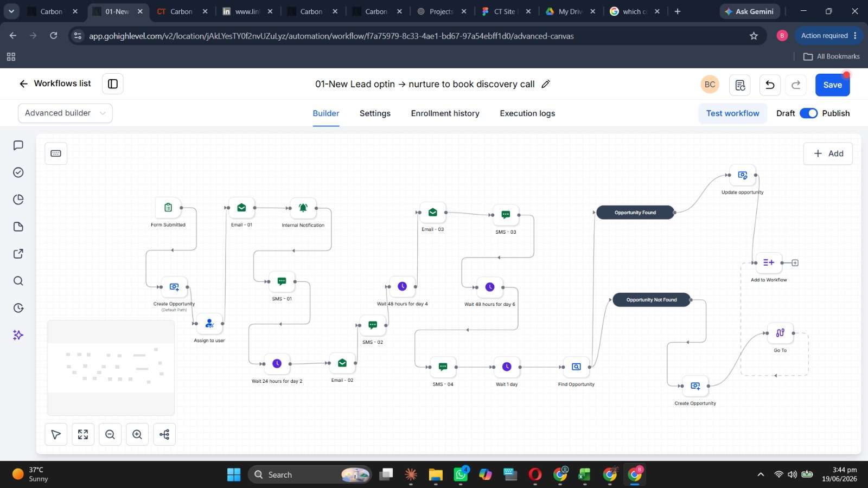868x488 pixels.
Task: Select the Add to Workflow node
Action: pos(769,262)
